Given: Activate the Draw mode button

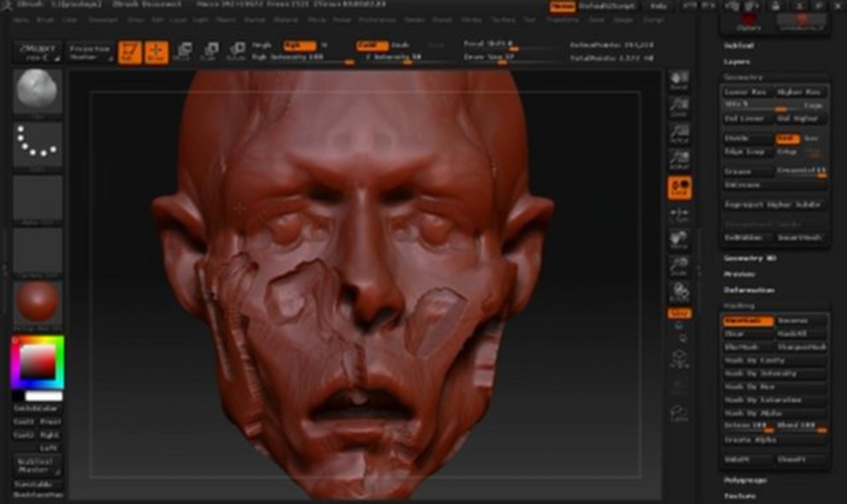Looking at the screenshot, I should [156, 53].
